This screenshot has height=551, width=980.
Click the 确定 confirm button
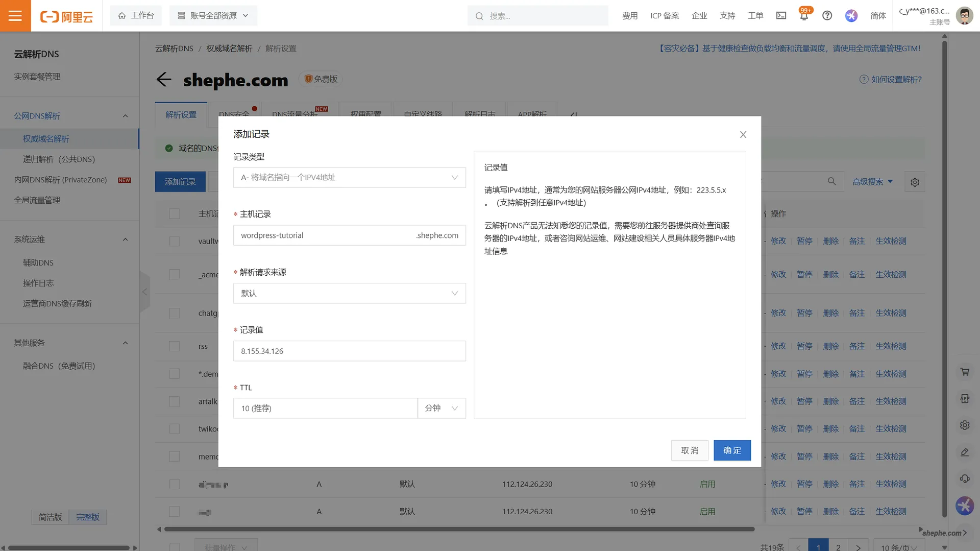click(732, 450)
